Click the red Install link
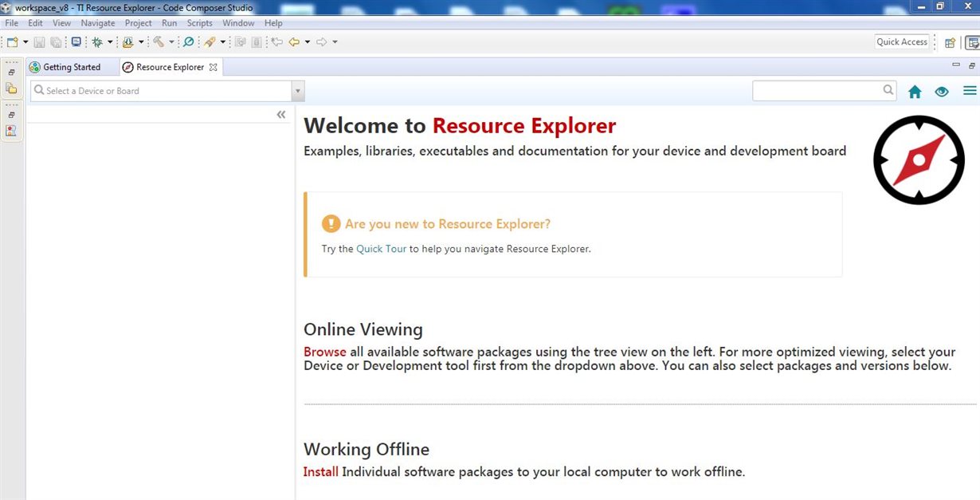 321,472
